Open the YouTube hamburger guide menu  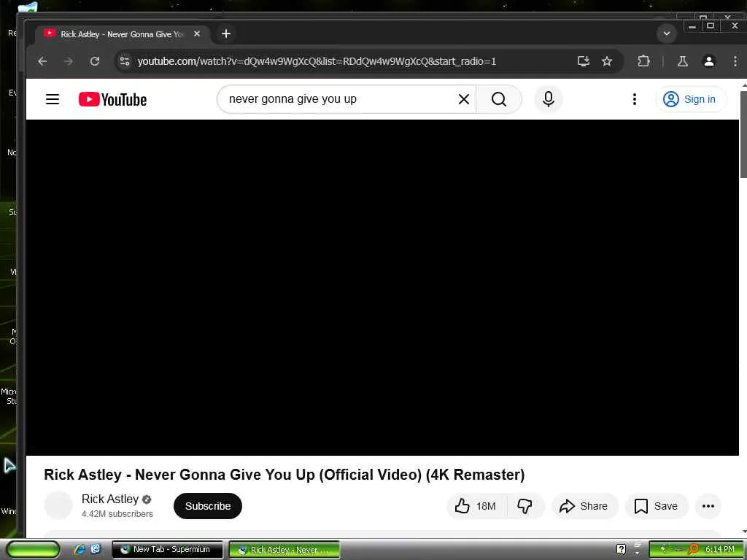pyautogui.click(x=53, y=99)
